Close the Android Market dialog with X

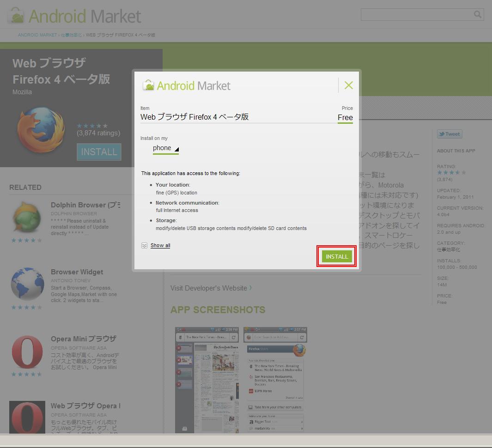coord(349,85)
